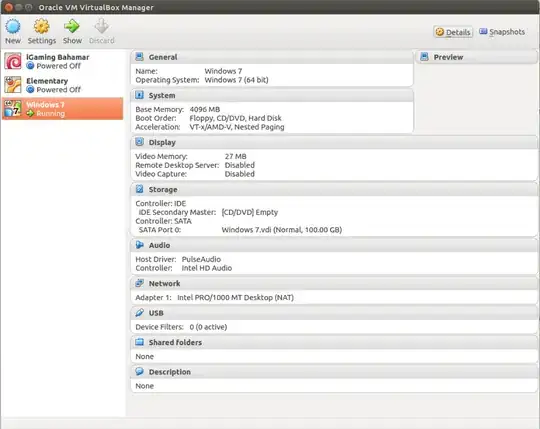Open the General section header link

pos(163,57)
